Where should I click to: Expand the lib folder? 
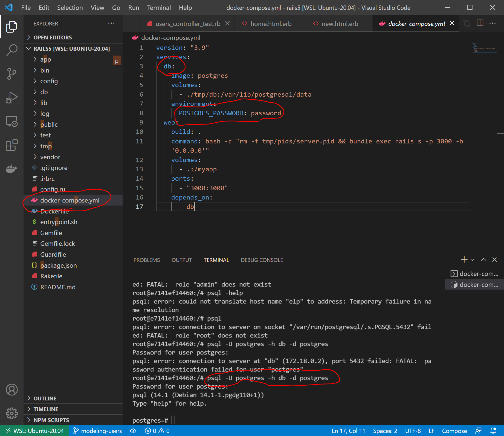(73, 103)
